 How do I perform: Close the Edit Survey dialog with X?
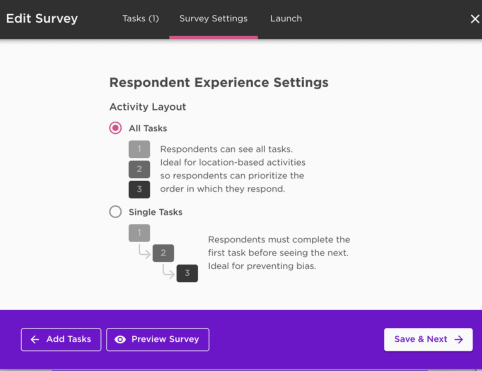pos(475,19)
